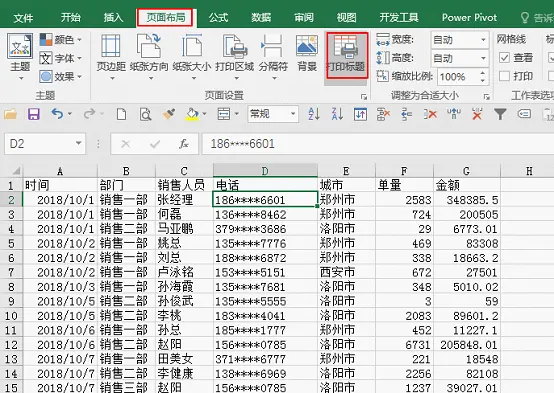Click the formula bar showing 186****6601
554x393 pixels.
click(378, 144)
